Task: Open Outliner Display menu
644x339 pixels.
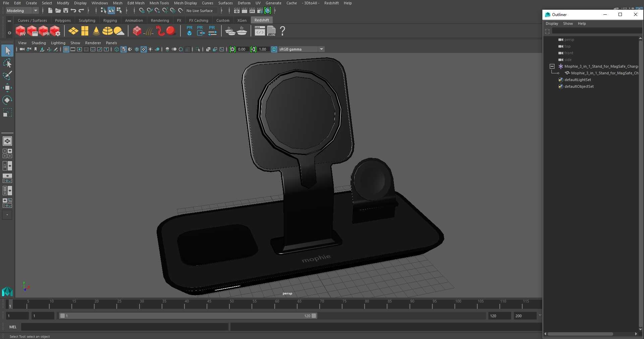Action: click(x=552, y=23)
